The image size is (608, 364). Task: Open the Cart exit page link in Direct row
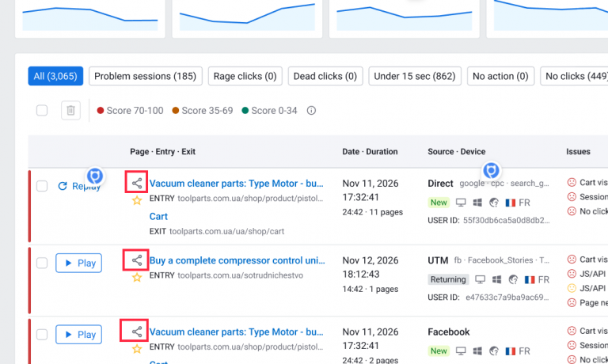click(x=158, y=216)
